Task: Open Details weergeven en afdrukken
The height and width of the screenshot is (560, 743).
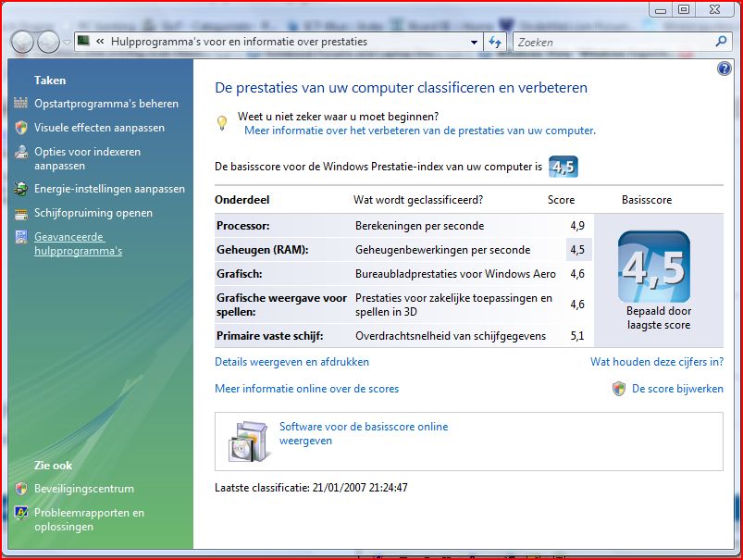Action: pos(291,362)
